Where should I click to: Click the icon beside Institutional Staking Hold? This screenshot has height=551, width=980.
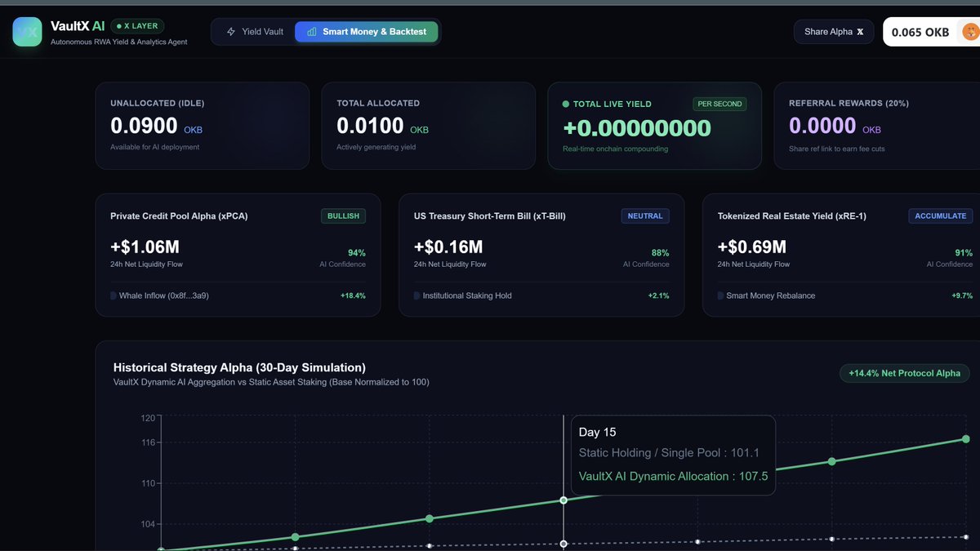417,295
